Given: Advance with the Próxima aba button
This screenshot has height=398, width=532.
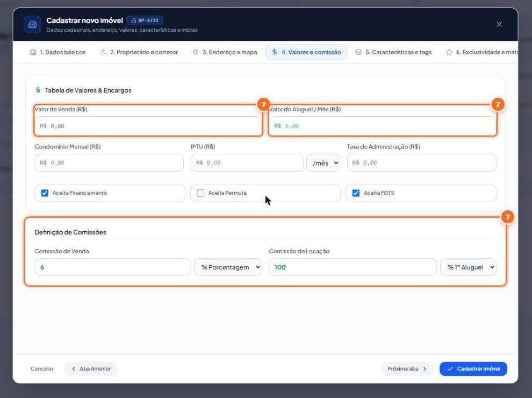Looking at the screenshot, I should click(x=407, y=369).
